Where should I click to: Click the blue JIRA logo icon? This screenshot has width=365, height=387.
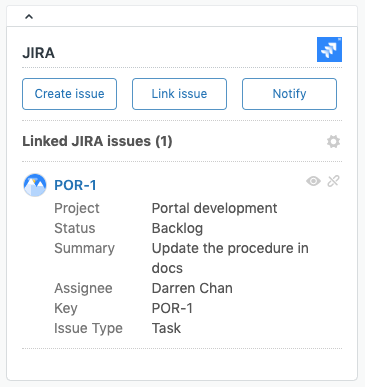point(329,49)
